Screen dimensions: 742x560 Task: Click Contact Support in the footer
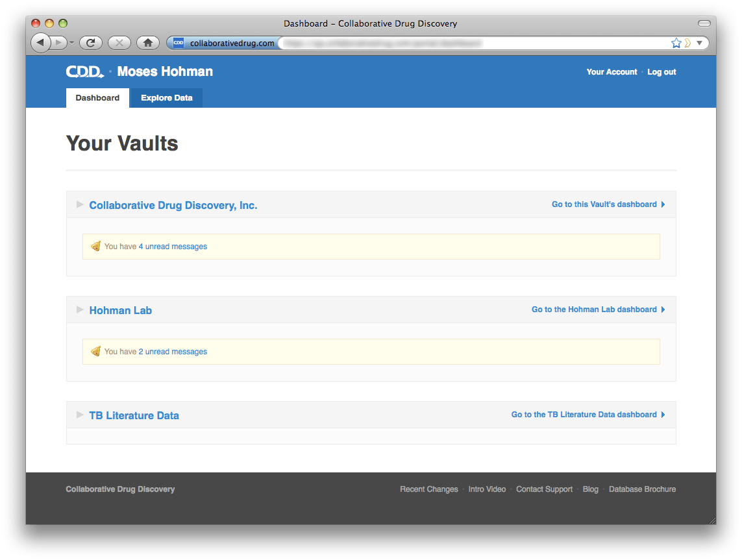[x=544, y=489]
